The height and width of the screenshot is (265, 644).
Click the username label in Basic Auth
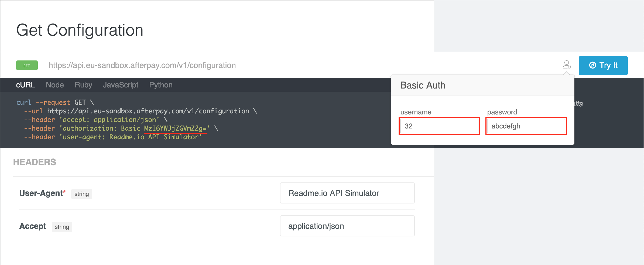(416, 112)
